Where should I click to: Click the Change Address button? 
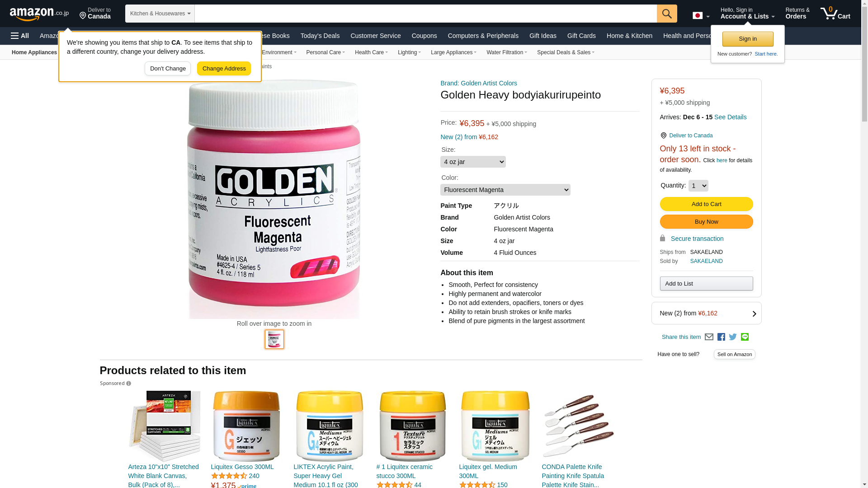coord(224,69)
